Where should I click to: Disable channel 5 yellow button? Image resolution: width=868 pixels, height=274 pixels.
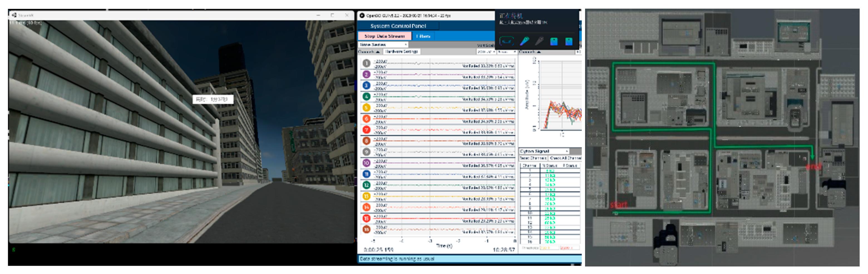(366, 108)
